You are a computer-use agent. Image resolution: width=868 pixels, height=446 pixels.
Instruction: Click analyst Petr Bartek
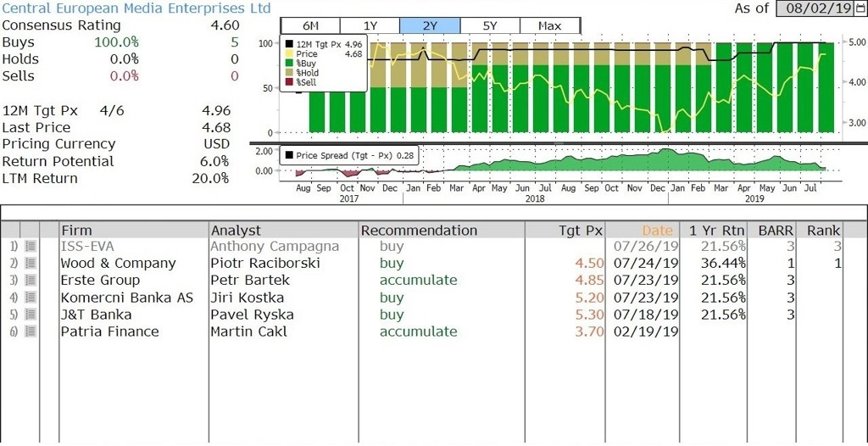click(250, 281)
